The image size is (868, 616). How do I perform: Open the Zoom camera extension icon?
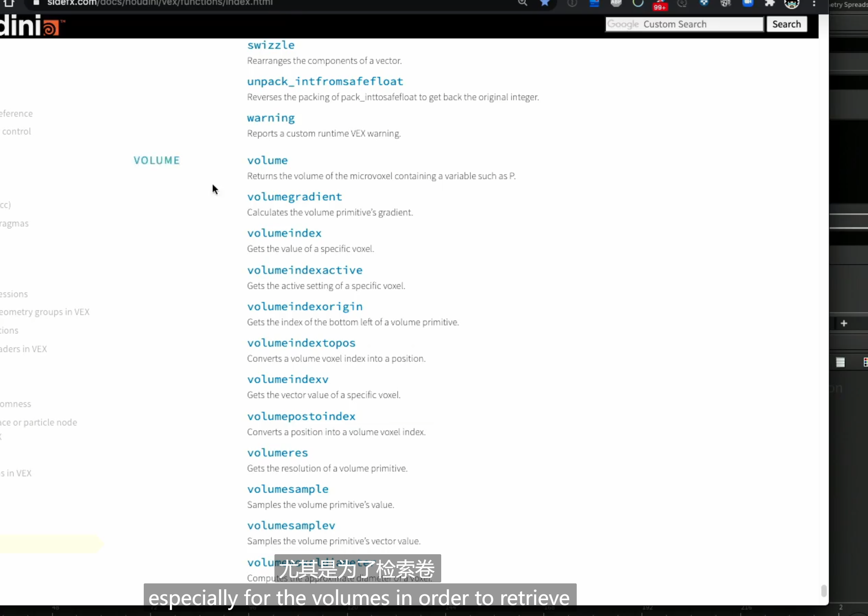(x=748, y=3)
